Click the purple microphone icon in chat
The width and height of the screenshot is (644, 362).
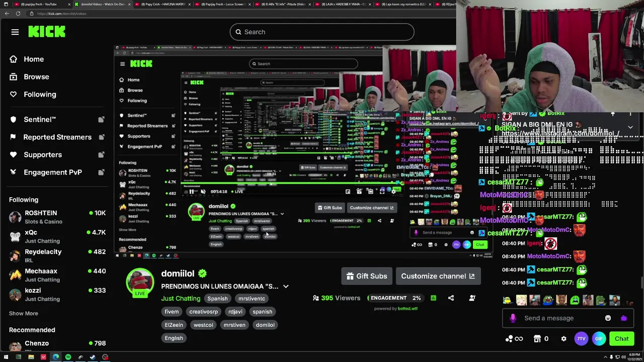[x=513, y=318]
